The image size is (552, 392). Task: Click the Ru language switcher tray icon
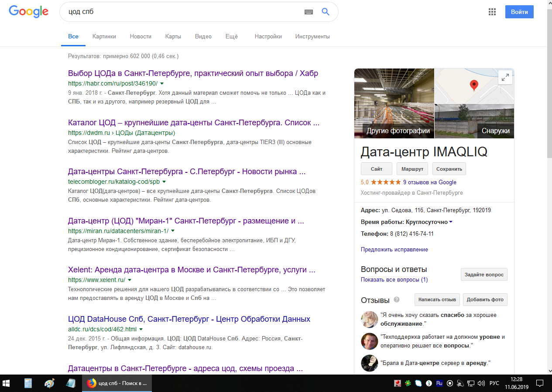click(x=439, y=383)
